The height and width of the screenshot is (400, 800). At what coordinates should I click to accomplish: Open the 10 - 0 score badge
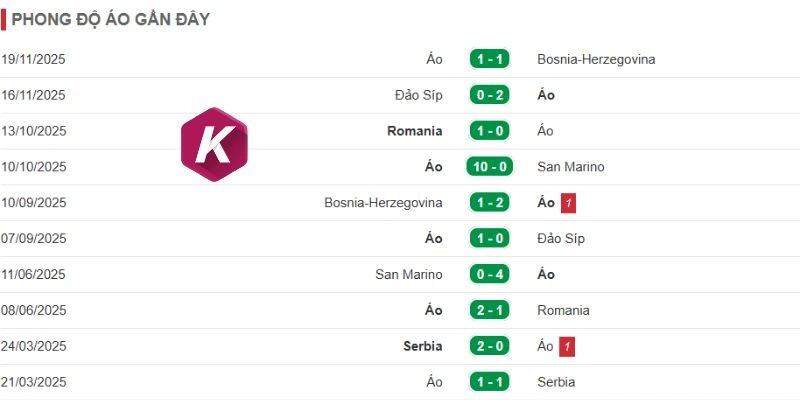(x=489, y=167)
